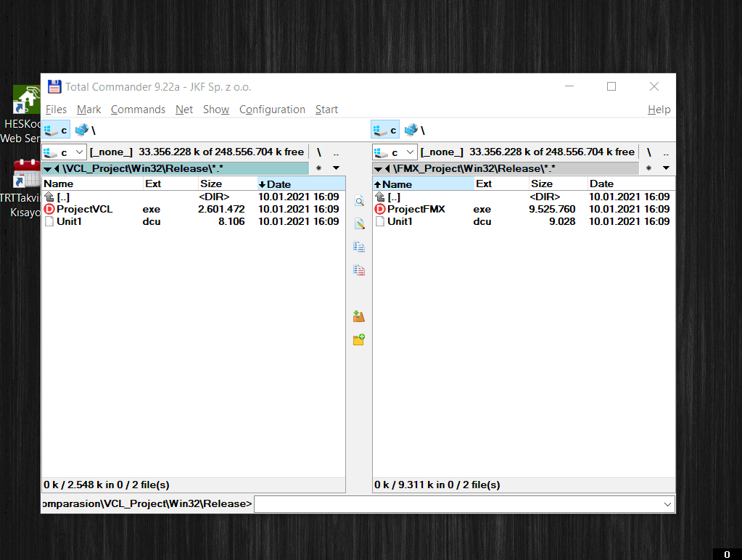Click the View magnifier icon in middle bar
This screenshot has width=742, height=560.
[359, 201]
